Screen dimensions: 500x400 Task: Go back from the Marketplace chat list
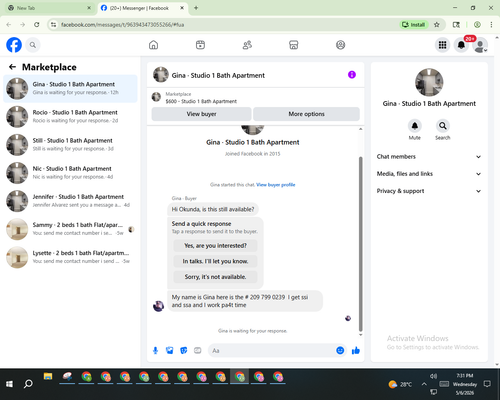click(x=12, y=67)
